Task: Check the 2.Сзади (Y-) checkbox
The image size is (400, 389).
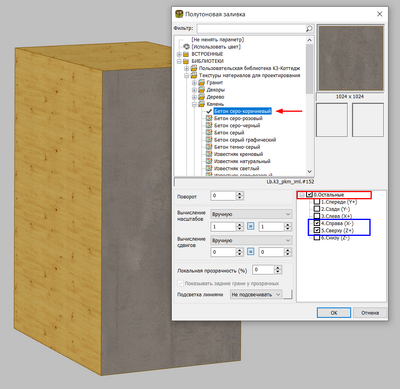Action: (x=317, y=209)
